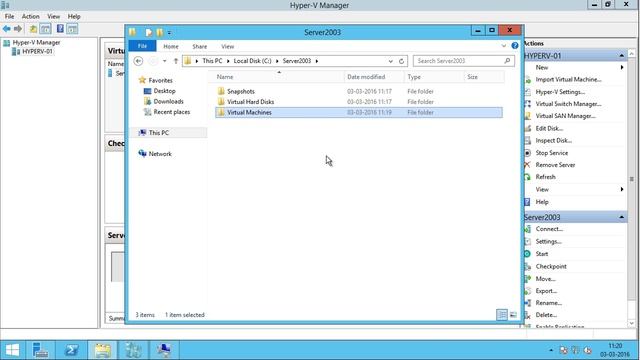This screenshot has width=640, height=360.
Task: Click the Stop Service icon
Action: [x=528, y=153]
